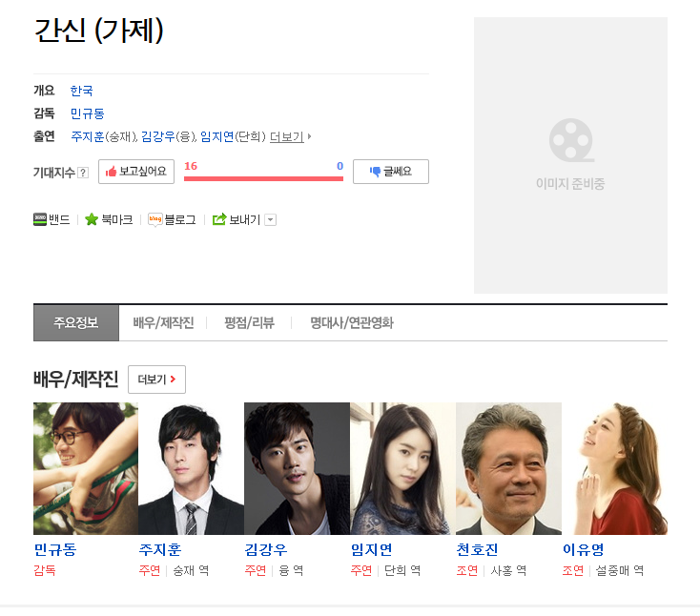Click the question mark help icon beside 기대지수

click(83, 173)
